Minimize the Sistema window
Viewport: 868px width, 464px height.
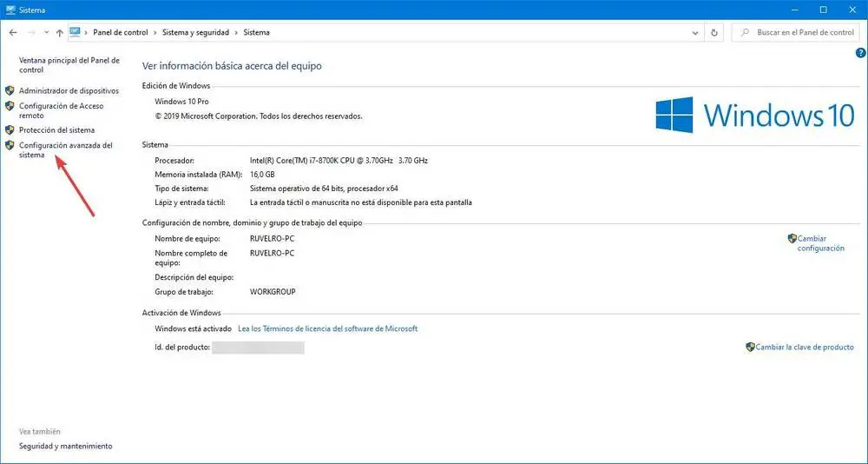pos(797,10)
